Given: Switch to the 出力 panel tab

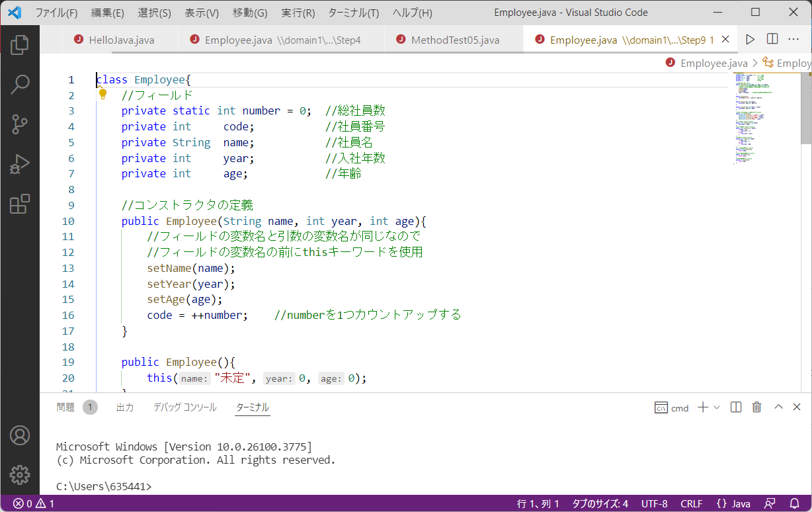Looking at the screenshot, I should [125, 407].
